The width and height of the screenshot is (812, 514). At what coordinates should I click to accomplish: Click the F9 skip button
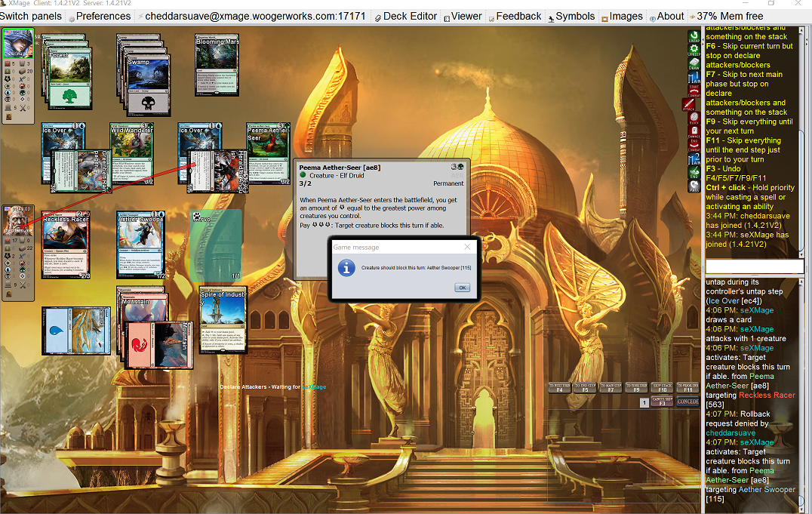point(636,387)
